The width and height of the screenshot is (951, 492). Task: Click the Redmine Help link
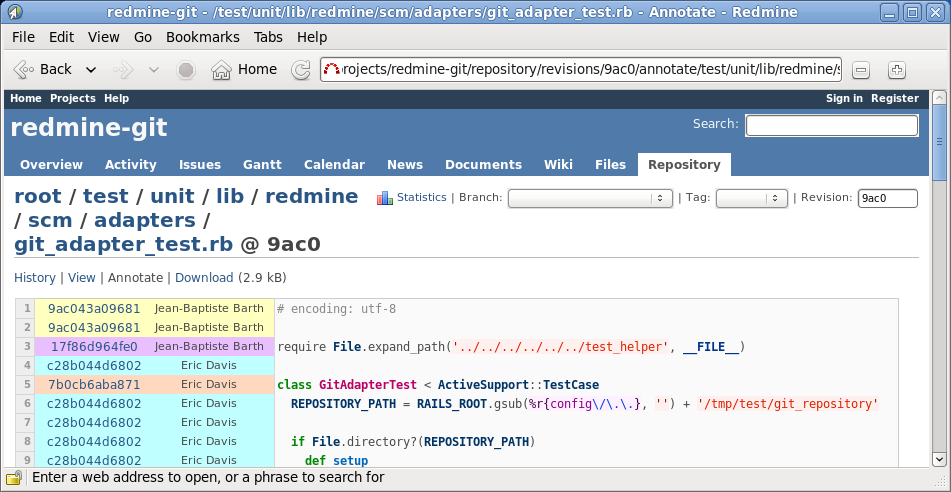pyautogui.click(x=116, y=98)
